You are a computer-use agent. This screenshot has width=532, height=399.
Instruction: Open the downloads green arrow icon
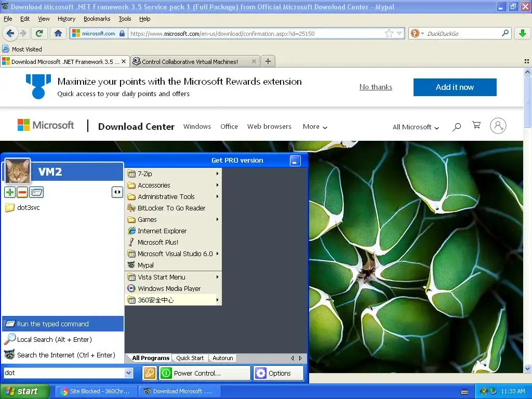523,33
